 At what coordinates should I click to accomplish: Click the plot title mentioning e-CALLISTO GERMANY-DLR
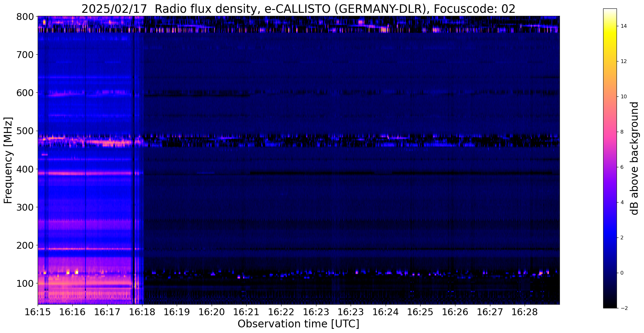[298, 9]
